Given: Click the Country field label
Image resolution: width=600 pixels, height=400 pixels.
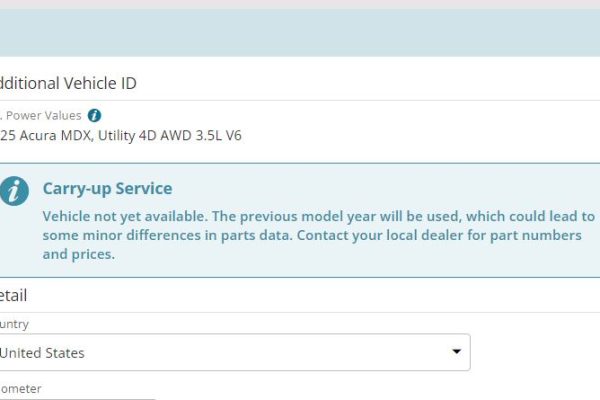Looking at the screenshot, I should (15, 324).
